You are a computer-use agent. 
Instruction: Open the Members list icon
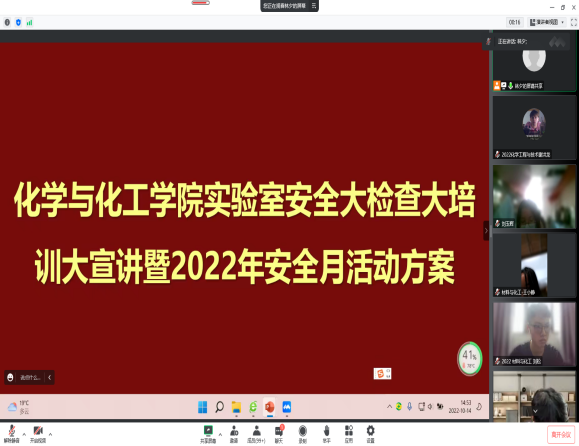pos(256,434)
